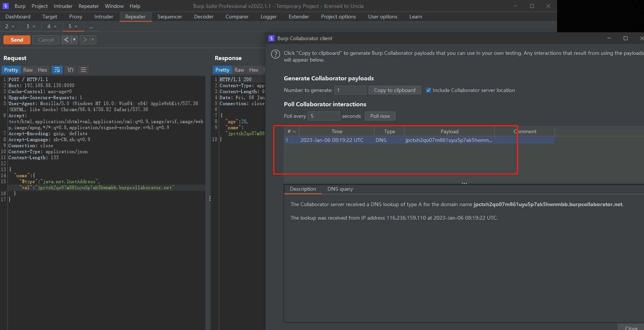Open the DNS query tab
This screenshot has height=330, width=644.
pos(340,189)
